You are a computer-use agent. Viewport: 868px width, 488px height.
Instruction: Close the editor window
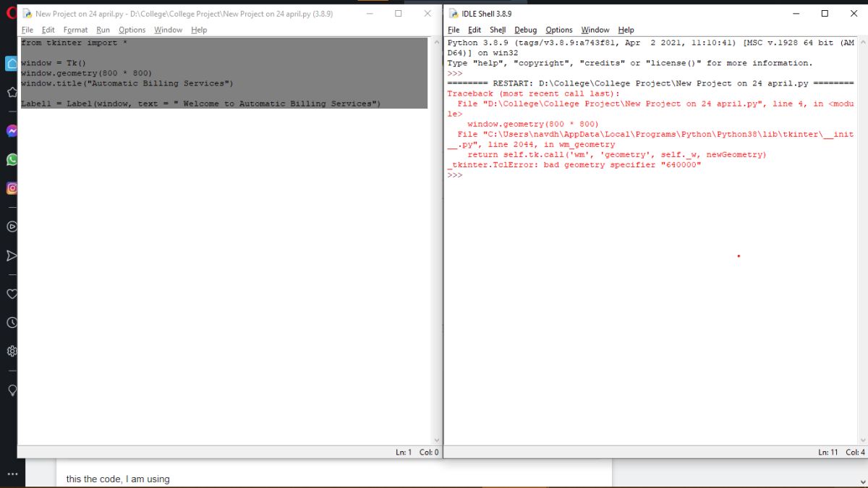coord(427,14)
